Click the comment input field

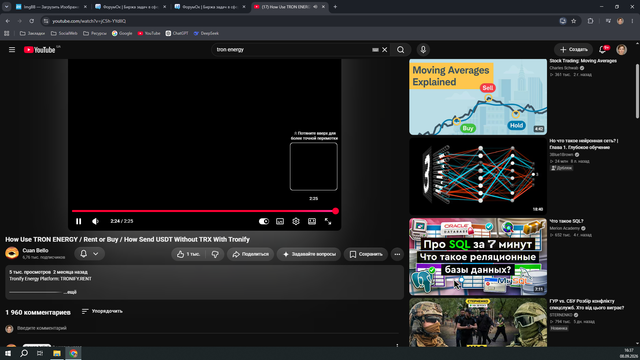pos(208,328)
